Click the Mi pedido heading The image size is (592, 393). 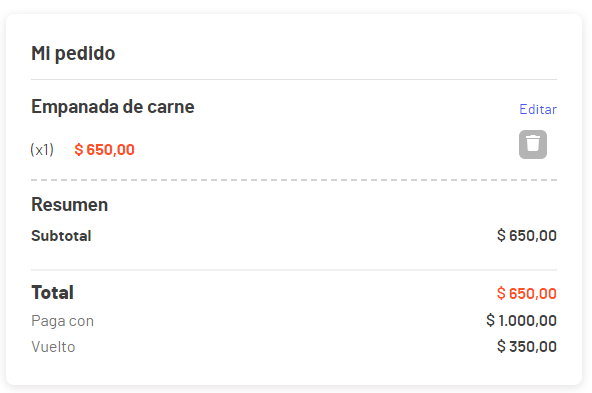[73, 53]
